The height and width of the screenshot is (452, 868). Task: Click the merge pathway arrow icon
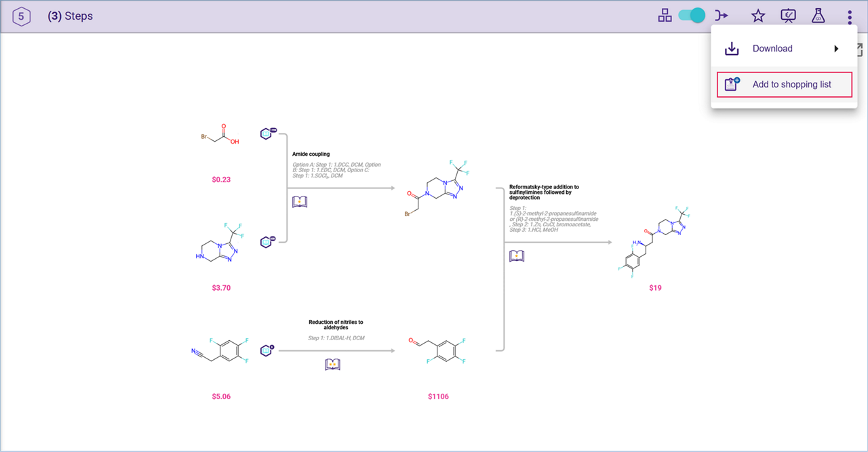click(722, 16)
